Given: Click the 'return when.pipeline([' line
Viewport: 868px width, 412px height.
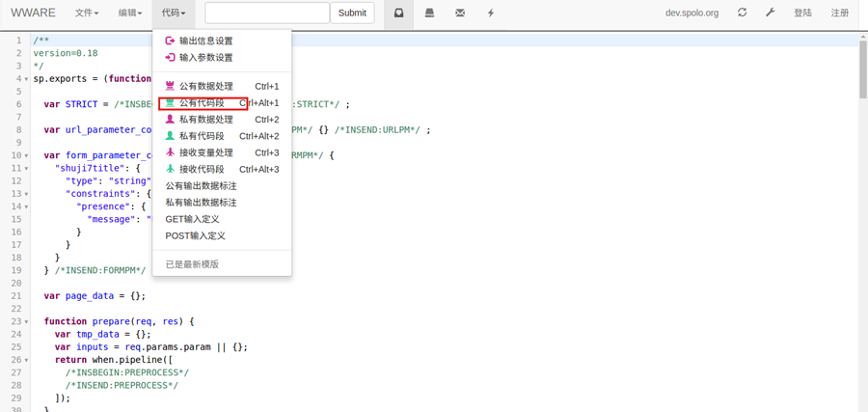Looking at the screenshot, I should (x=114, y=359).
